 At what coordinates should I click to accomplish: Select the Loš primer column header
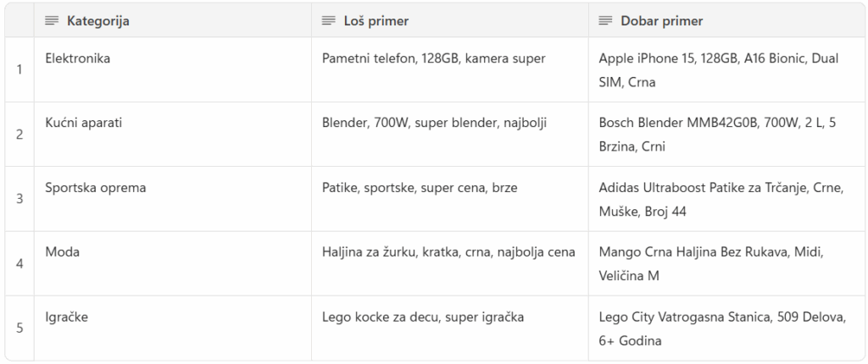(x=450, y=21)
